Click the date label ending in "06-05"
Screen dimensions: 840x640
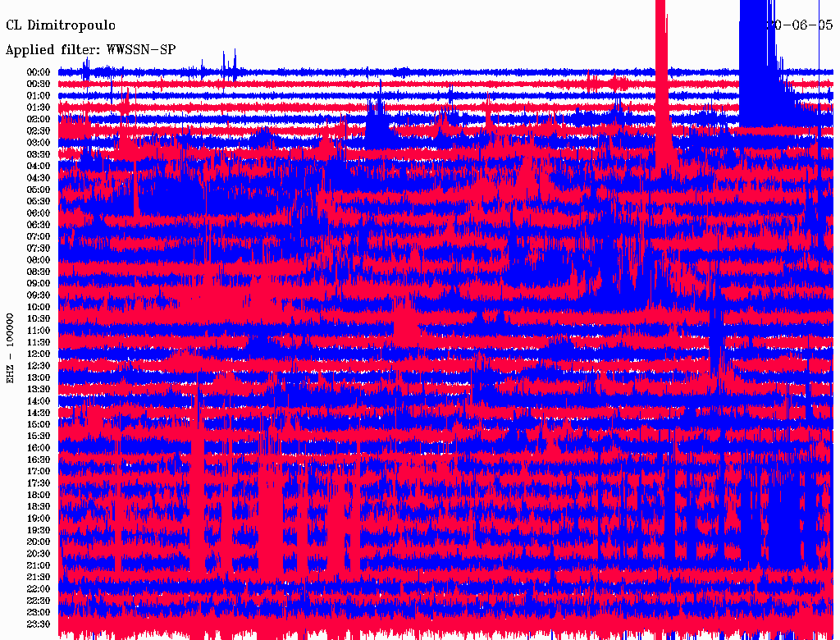(799, 25)
